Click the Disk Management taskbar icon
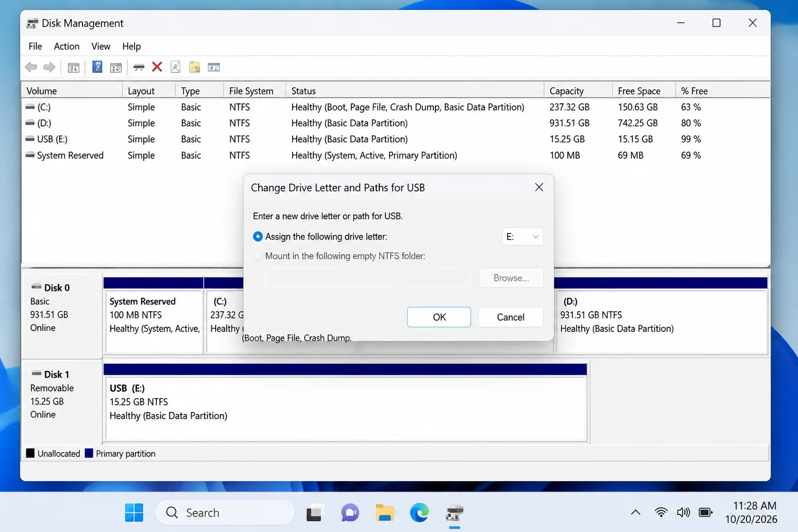This screenshot has height=532, width=798. [x=455, y=513]
